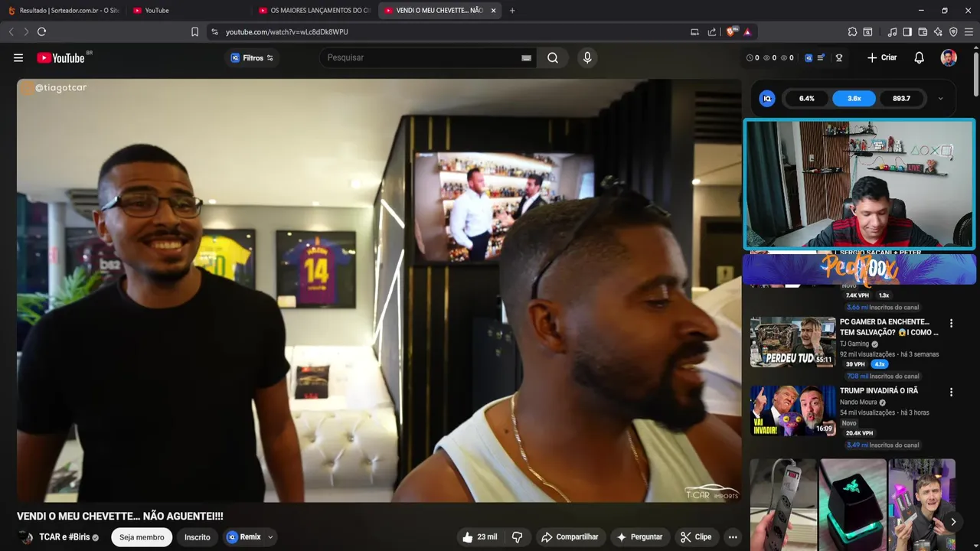Click the main video player
This screenshot has height=551, width=980.
[379, 291]
